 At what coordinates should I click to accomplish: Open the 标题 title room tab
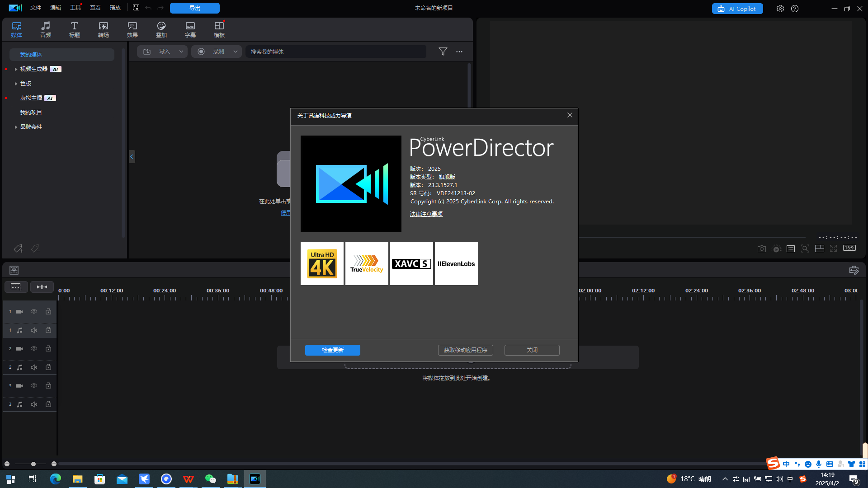[75, 29]
